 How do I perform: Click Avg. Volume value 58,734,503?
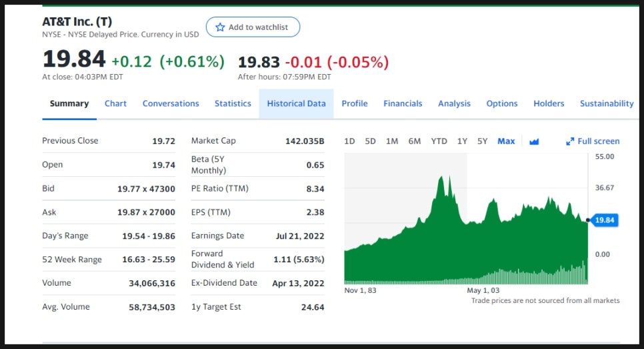click(152, 307)
